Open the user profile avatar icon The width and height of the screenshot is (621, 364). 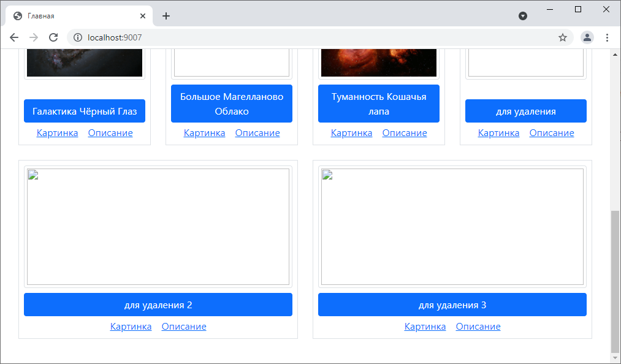pyautogui.click(x=587, y=37)
